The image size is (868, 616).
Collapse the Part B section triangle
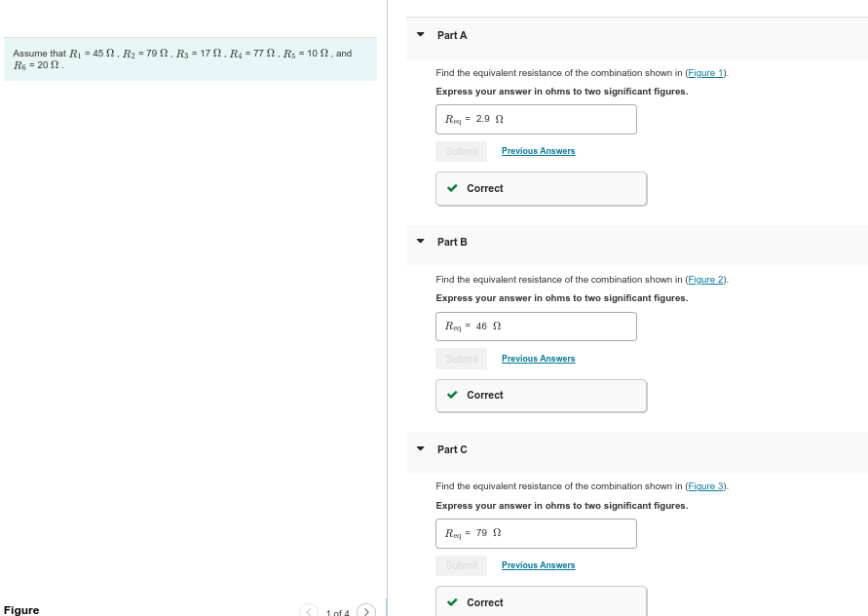[x=420, y=241]
